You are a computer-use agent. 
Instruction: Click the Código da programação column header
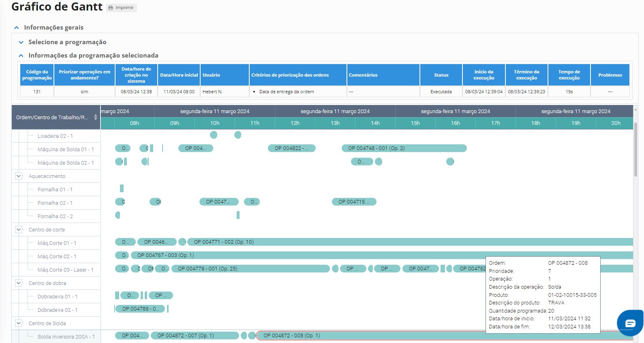pos(37,75)
